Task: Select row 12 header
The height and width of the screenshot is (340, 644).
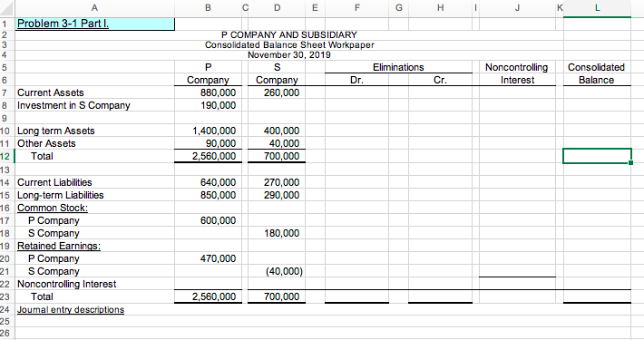Action: pyautogui.click(x=7, y=156)
